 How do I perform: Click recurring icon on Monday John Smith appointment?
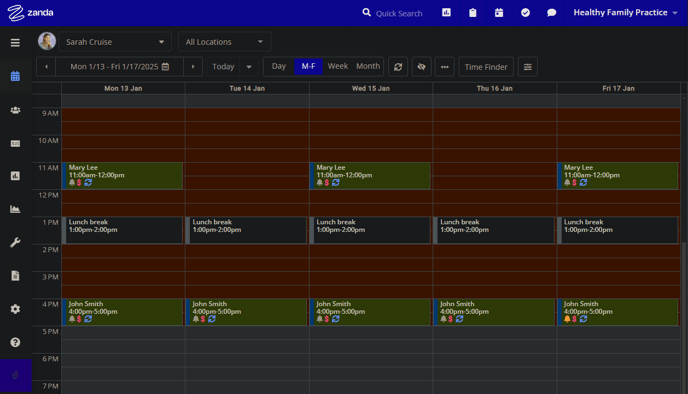tap(88, 319)
